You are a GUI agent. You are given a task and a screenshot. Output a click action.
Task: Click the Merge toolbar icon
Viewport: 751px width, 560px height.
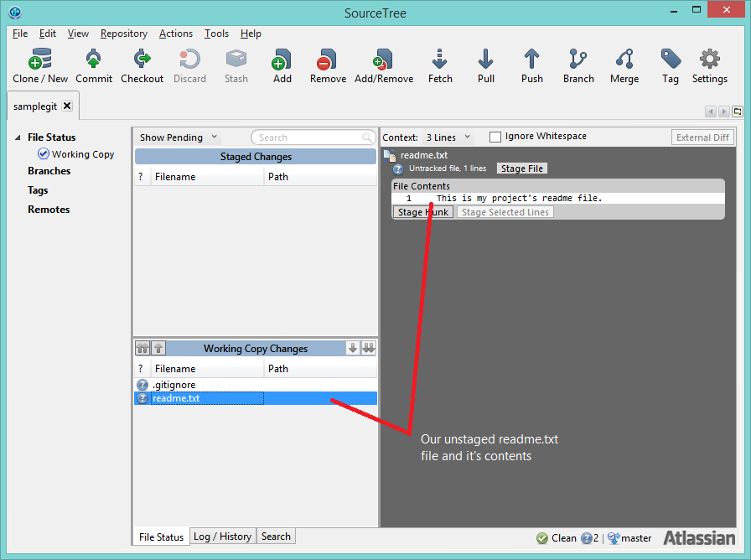pos(624,66)
